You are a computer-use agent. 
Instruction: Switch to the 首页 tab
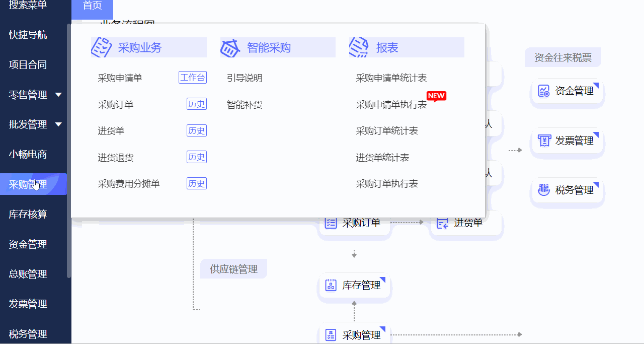[92, 6]
